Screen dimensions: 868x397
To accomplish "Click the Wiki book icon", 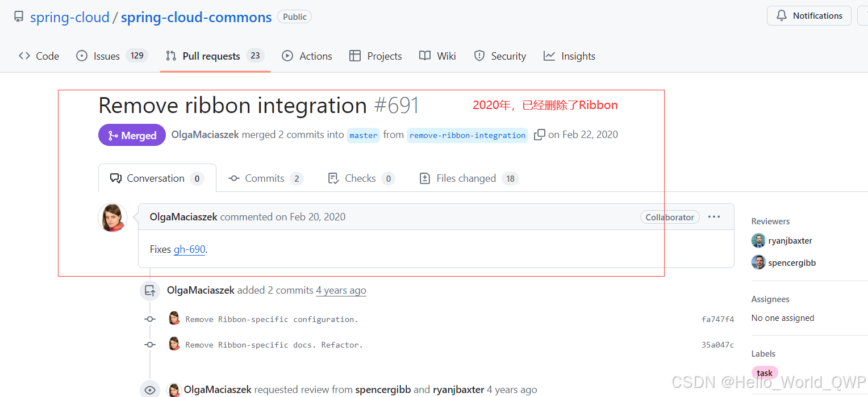I will tap(425, 56).
